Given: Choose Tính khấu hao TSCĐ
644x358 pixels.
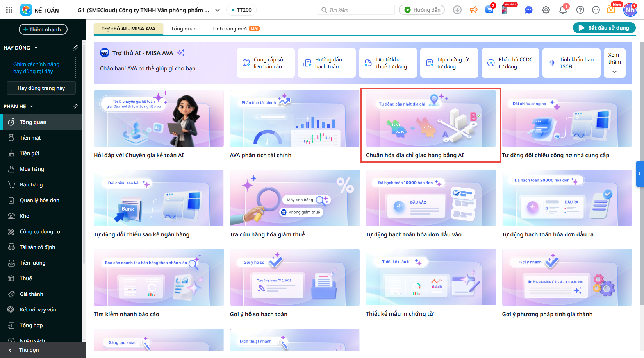Looking at the screenshot, I should pyautogui.click(x=572, y=63).
